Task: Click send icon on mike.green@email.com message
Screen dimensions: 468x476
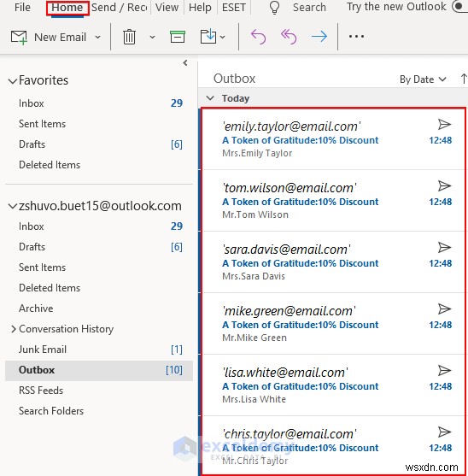Action: coord(445,309)
